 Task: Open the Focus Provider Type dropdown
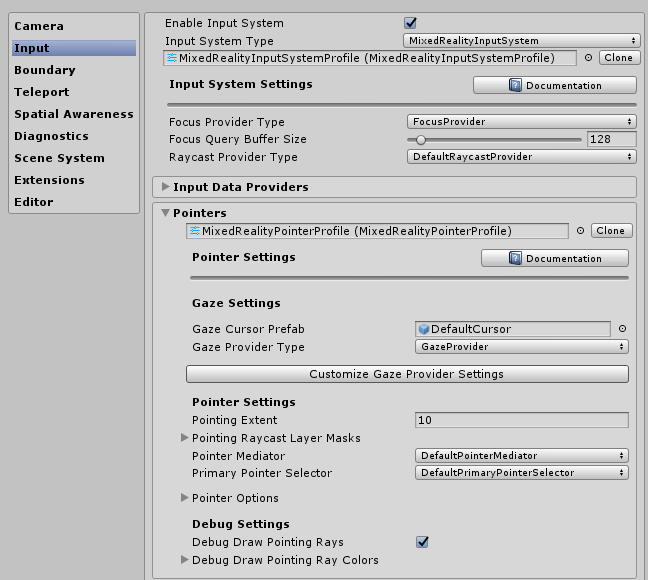click(522, 122)
